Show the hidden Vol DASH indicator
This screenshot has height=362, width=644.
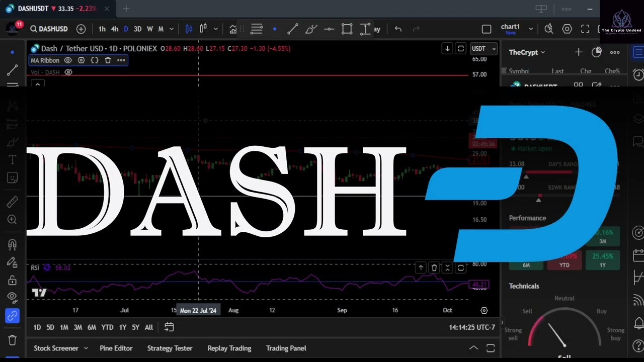click(68, 72)
